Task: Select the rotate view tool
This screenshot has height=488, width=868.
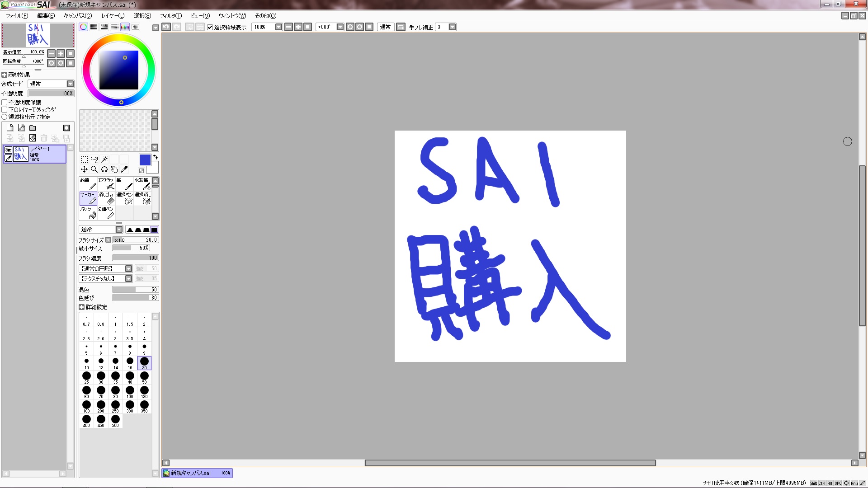Action: click(x=104, y=169)
